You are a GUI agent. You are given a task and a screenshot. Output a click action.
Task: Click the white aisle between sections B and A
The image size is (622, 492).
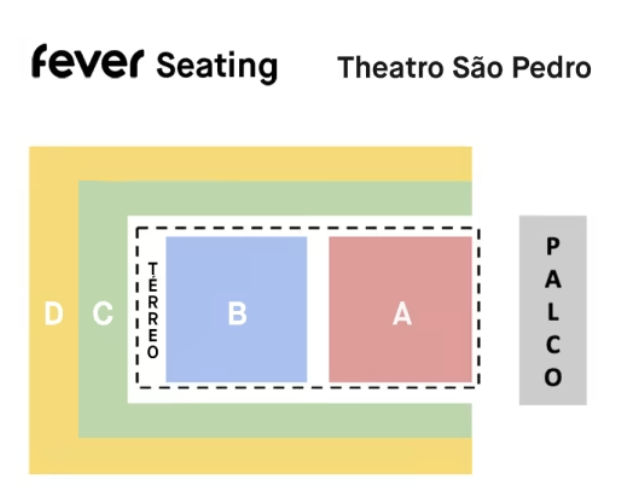click(x=318, y=310)
